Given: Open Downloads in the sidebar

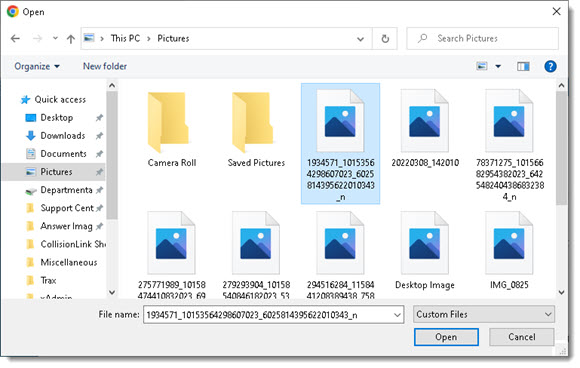Looking at the screenshot, I should tap(63, 136).
